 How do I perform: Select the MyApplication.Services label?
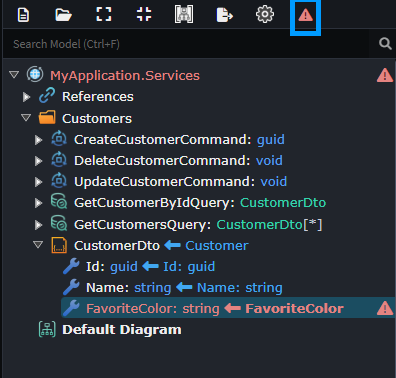tap(125, 76)
